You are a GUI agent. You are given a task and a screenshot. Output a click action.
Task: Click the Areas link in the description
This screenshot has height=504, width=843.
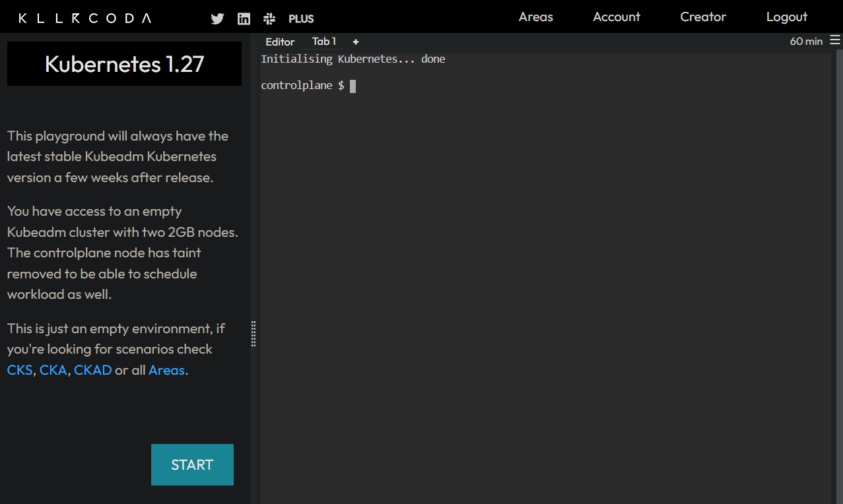coord(166,370)
